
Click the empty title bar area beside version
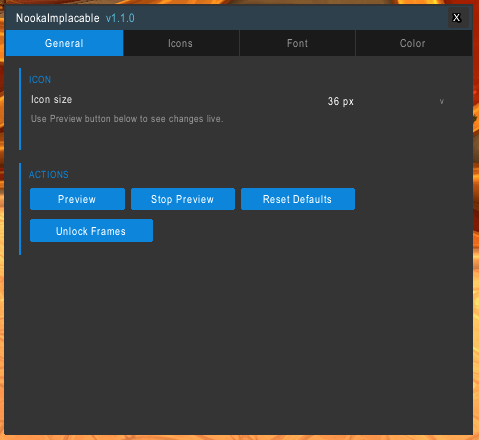290,18
